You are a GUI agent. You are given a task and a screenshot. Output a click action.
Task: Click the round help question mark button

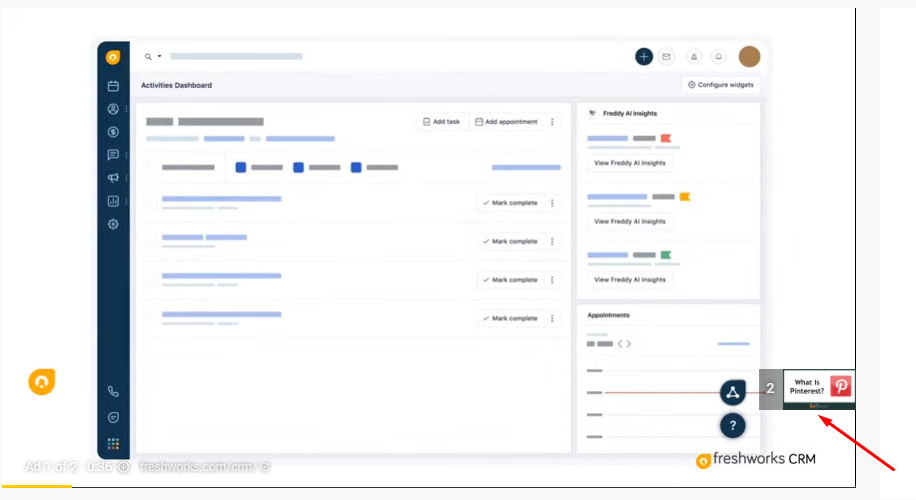point(733,426)
